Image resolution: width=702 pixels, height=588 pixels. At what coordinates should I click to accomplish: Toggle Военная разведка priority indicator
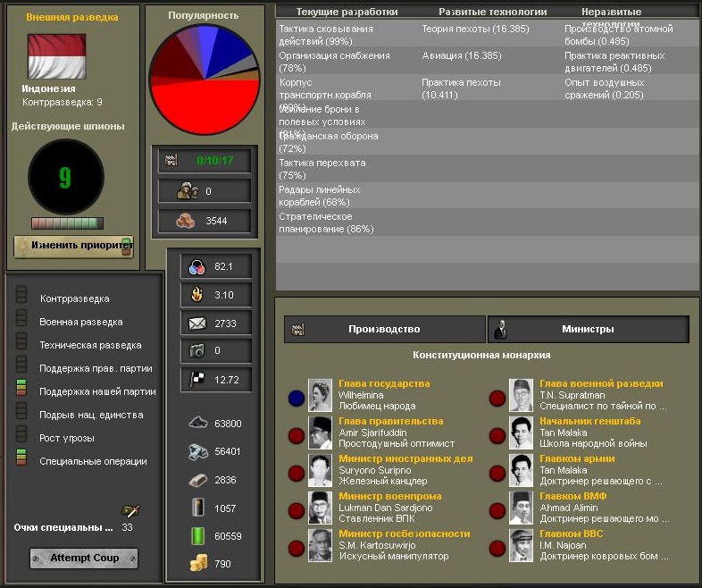(x=21, y=320)
